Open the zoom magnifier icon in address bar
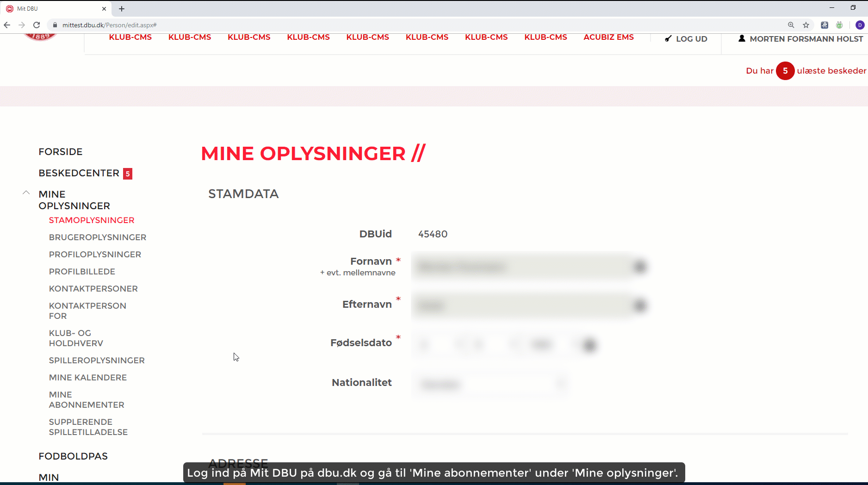 tap(791, 25)
